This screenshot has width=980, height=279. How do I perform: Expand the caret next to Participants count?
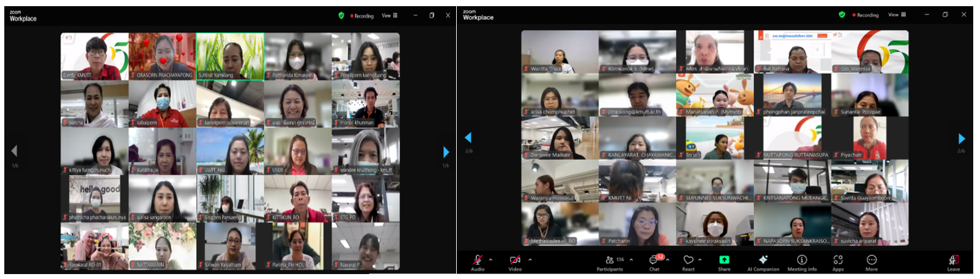click(x=631, y=260)
